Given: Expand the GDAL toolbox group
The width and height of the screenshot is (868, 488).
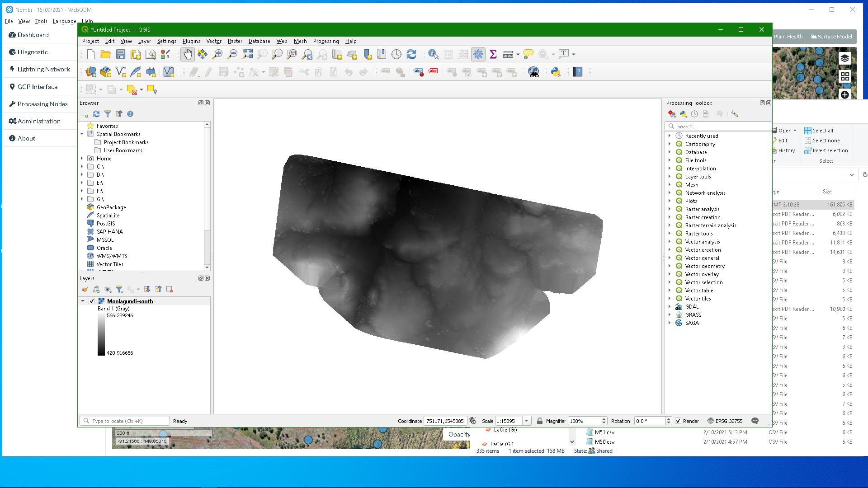Looking at the screenshot, I should click(670, 307).
